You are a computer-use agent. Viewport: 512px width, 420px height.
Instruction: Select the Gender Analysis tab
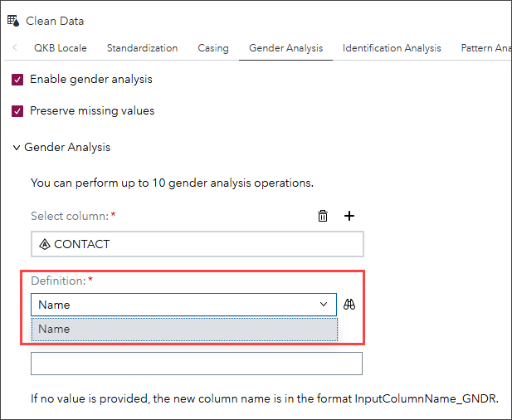(x=285, y=48)
